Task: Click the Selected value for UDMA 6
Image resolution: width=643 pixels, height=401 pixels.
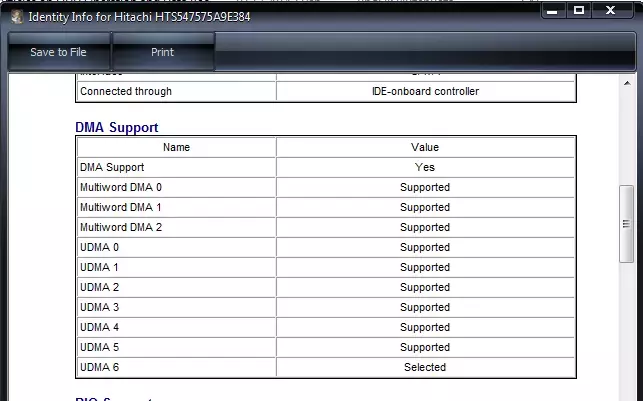Action: (x=425, y=367)
